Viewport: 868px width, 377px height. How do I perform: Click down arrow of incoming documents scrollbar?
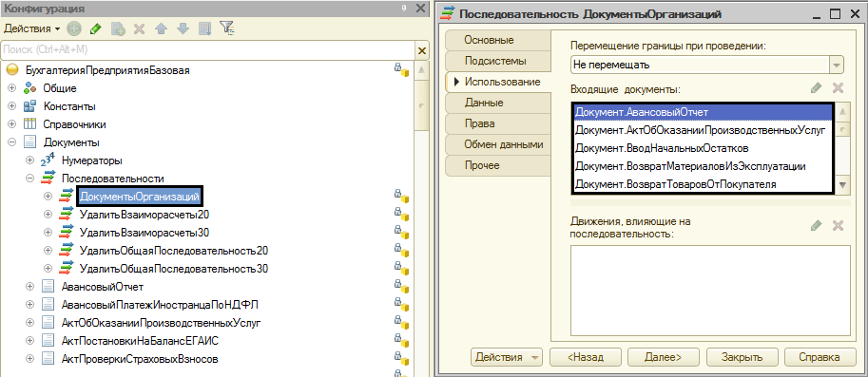[x=842, y=185]
